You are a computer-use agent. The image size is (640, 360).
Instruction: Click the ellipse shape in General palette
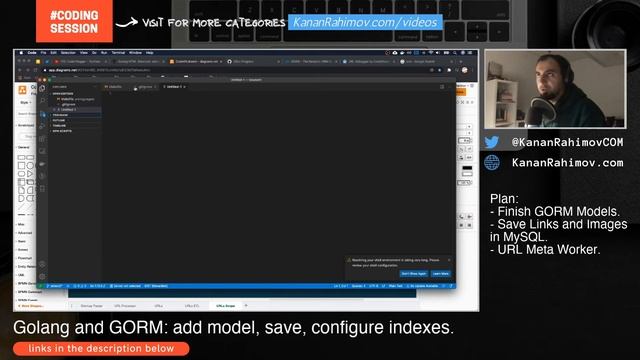coord(30,166)
